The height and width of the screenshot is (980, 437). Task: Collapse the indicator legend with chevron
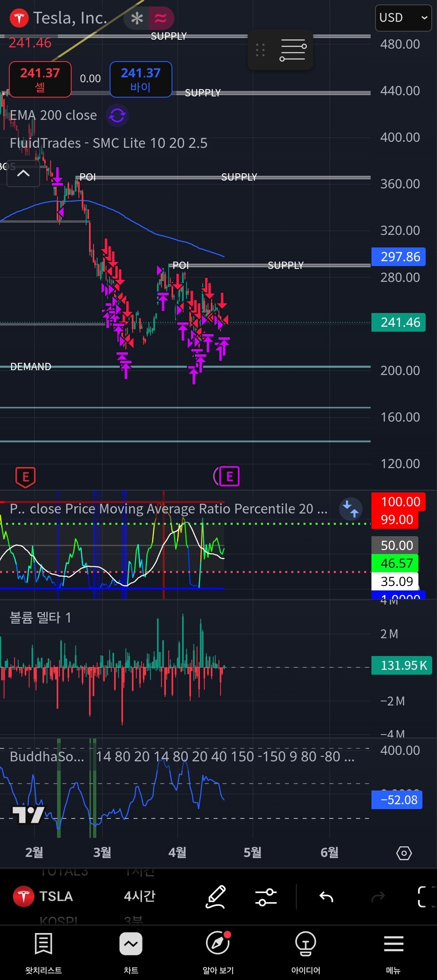23,173
